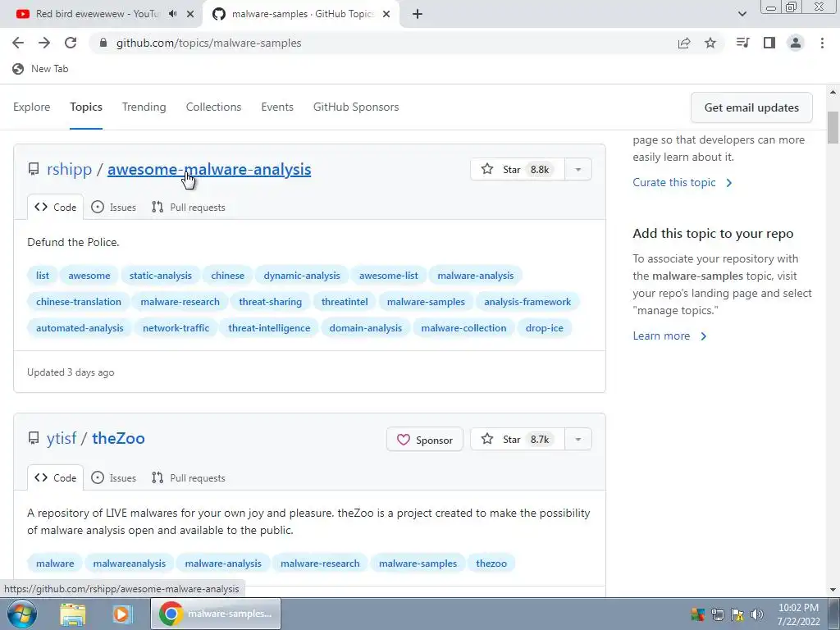Click the 'threatintel' topic tag

pos(345,302)
